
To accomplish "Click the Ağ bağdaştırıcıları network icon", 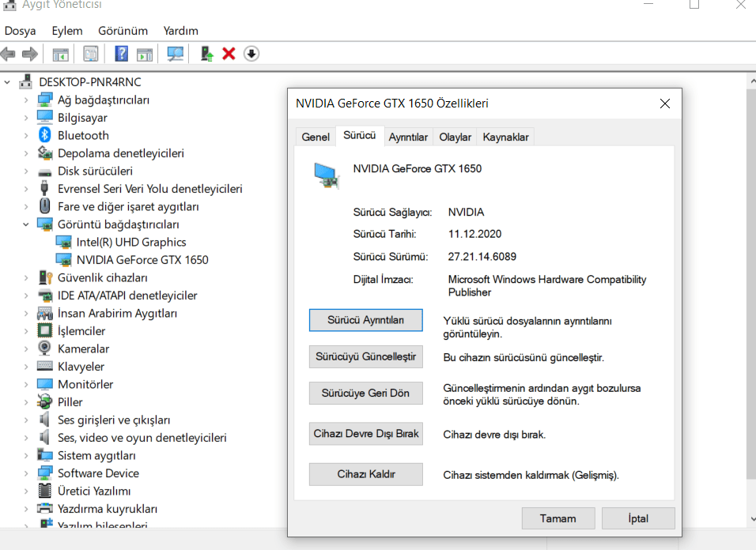I will (45, 100).
